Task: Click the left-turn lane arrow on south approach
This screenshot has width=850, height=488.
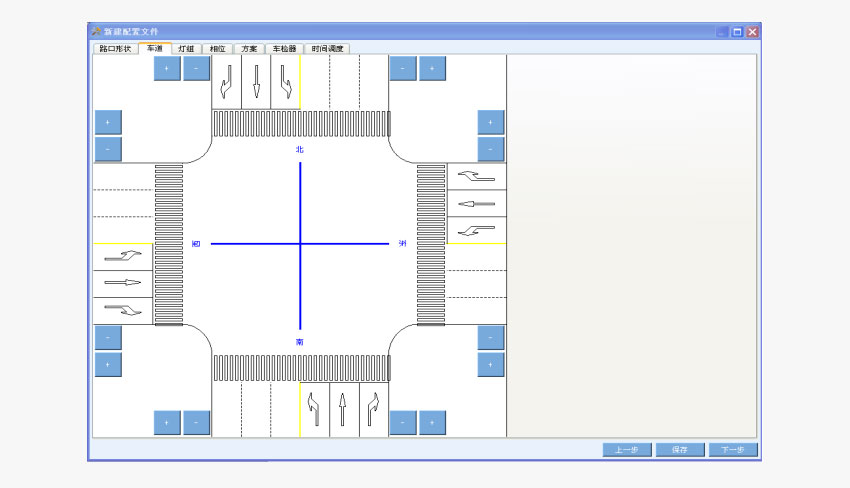Action: tap(314, 410)
